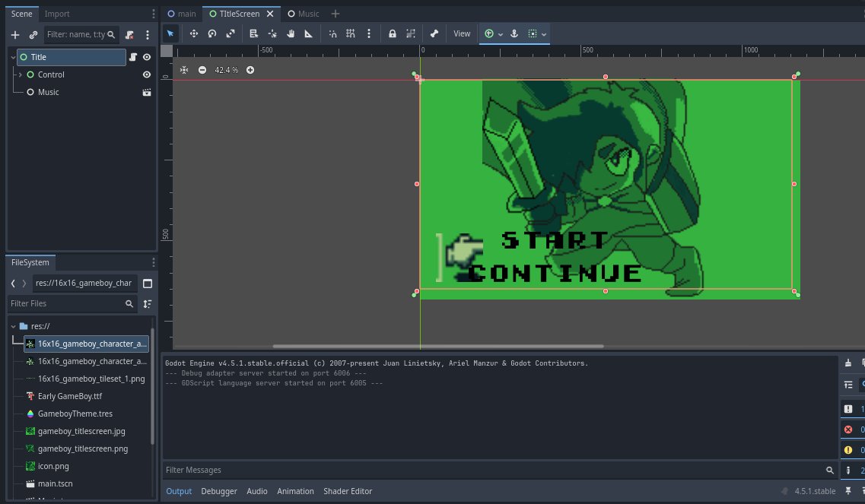Viewport: 865px width, 504px height.
Task: Center the view on selection
Action: pos(184,70)
